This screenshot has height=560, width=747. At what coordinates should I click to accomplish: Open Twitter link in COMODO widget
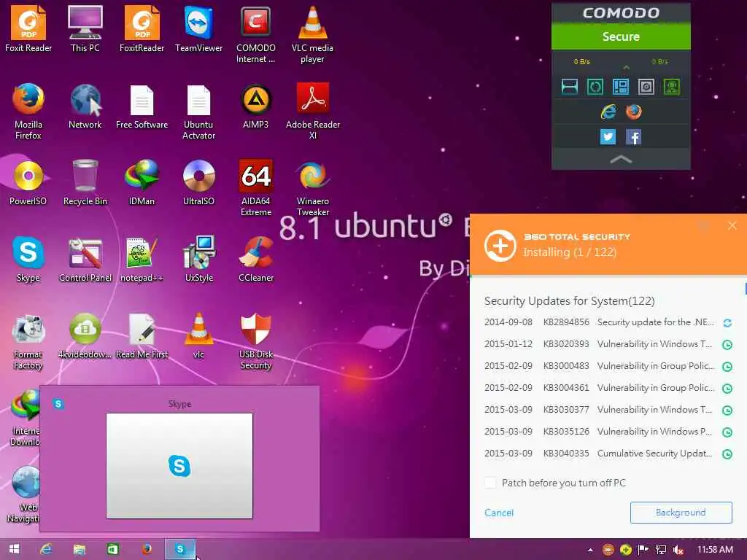pyautogui.click(x=608, y=137)
